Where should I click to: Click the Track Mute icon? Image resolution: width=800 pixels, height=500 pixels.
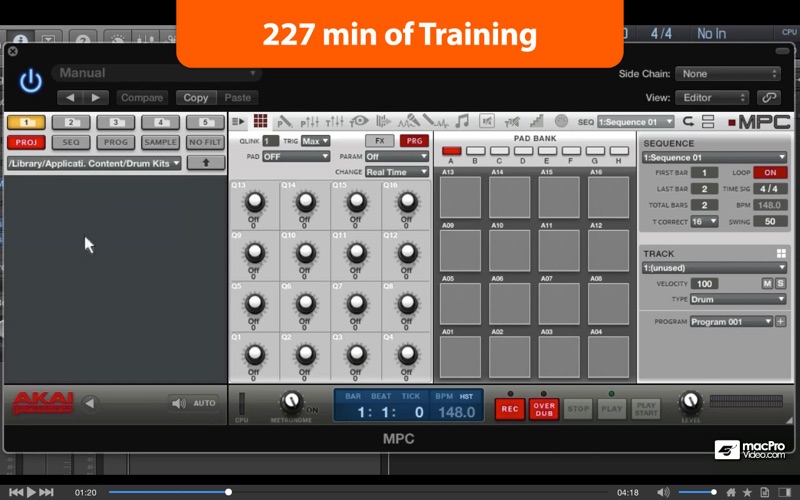pos(512,121)
